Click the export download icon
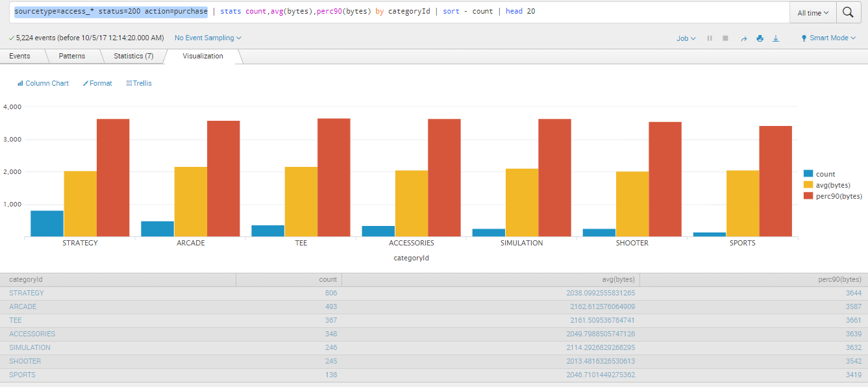The height and width of the screenshot is (387, 868). (775, 38)
